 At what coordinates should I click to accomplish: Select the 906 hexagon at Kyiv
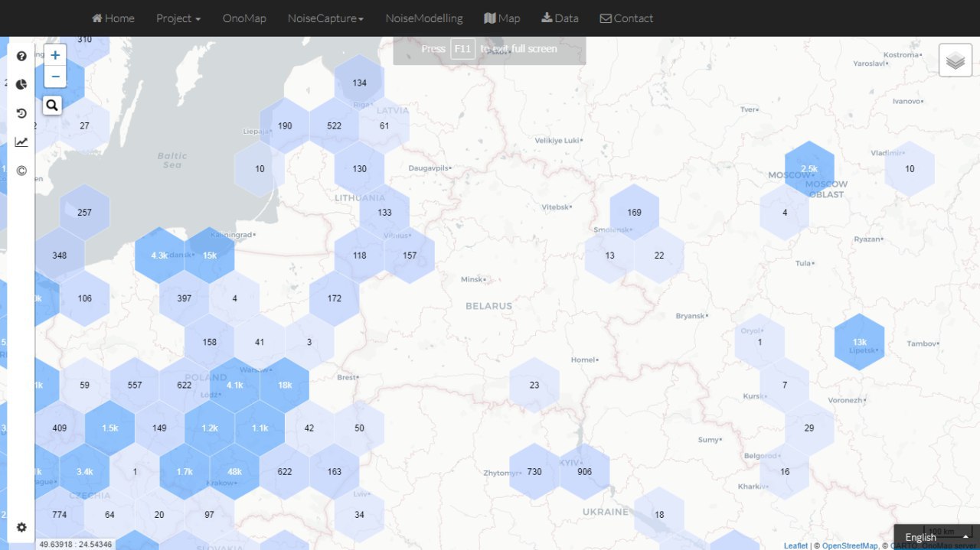pos(585,472)
